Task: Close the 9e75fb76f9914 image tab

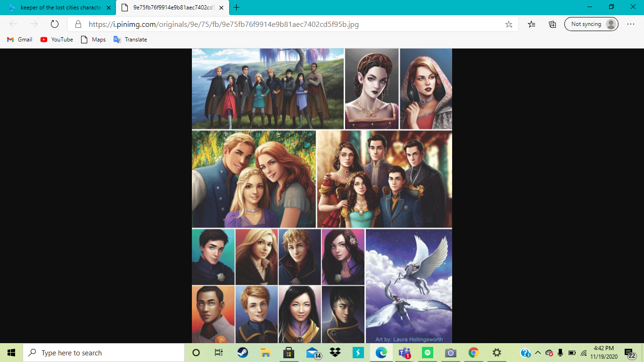Action: point(221,8)
